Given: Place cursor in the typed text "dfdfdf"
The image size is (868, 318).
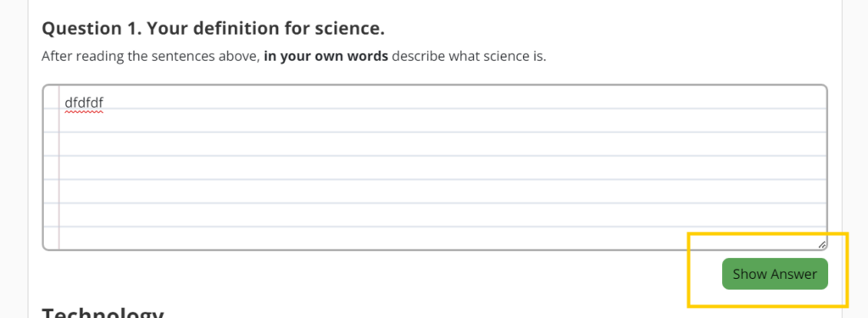Looking at the screenshot, I should click(84, 103).
